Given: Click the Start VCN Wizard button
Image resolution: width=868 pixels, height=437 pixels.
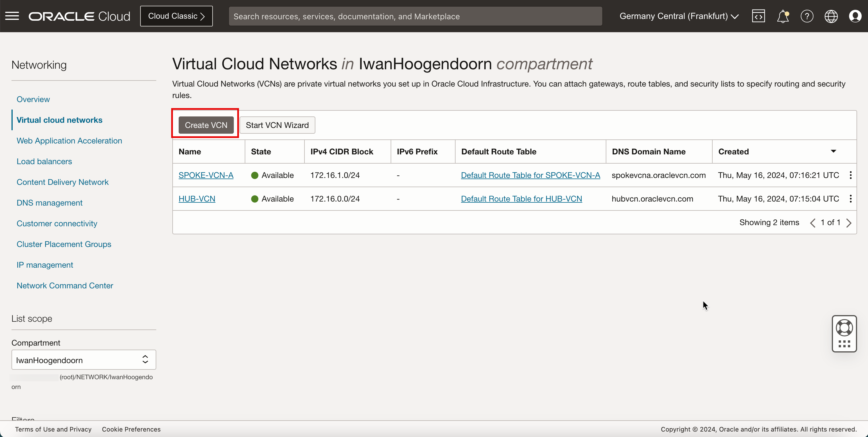Looking at the screenshot, I should pyautogui.click(x=277, y=125).
